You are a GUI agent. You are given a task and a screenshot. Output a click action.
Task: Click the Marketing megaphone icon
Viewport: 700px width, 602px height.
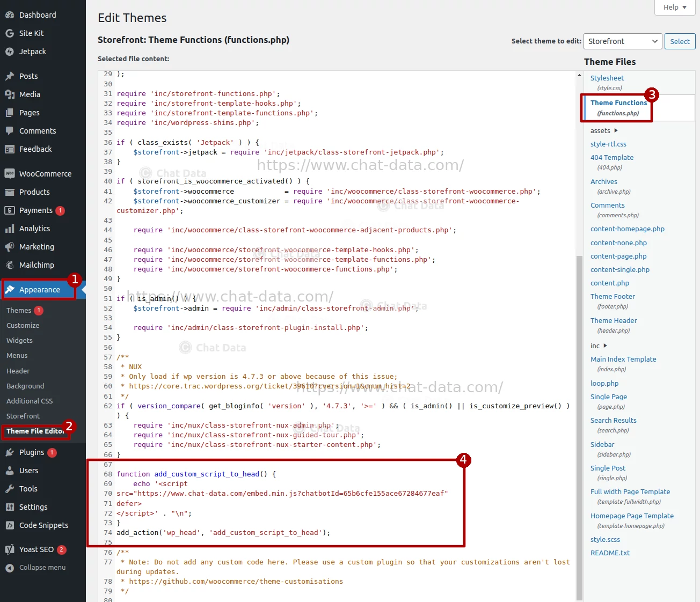[x=10, y=247]
